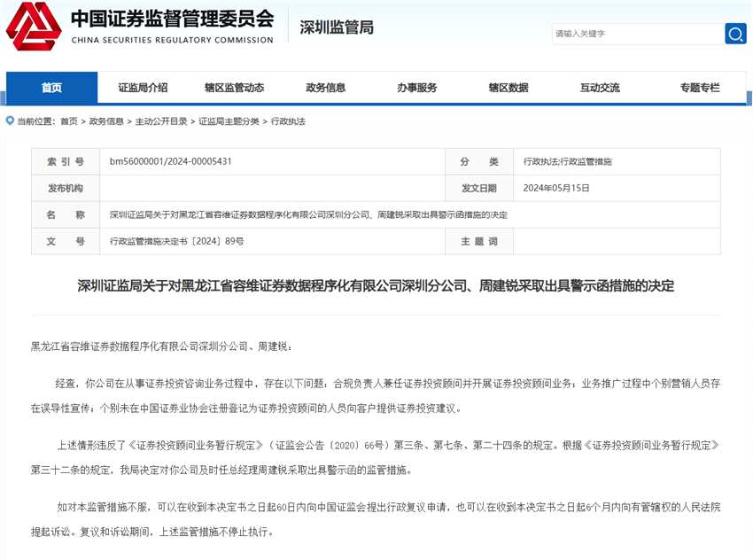Go to 首页 in the breadcrumb
Image resolution: width=753 pixels, height=560 pixels.
coord(69,121)
